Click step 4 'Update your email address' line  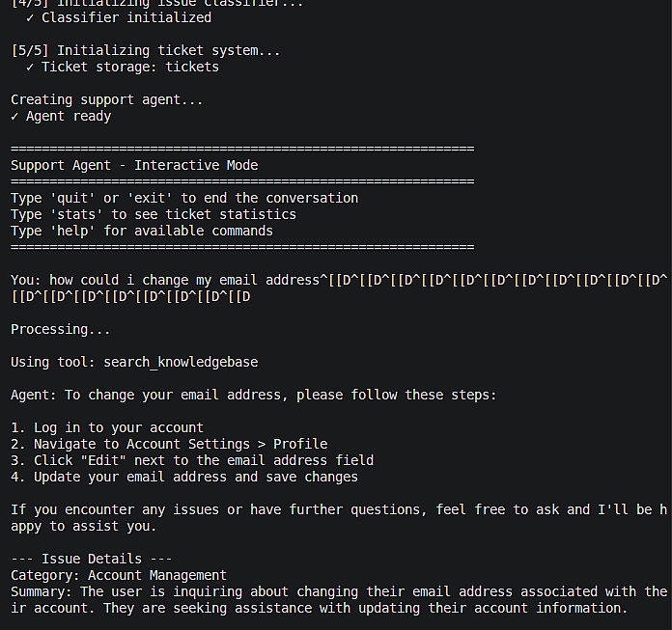tap(184, 477)
